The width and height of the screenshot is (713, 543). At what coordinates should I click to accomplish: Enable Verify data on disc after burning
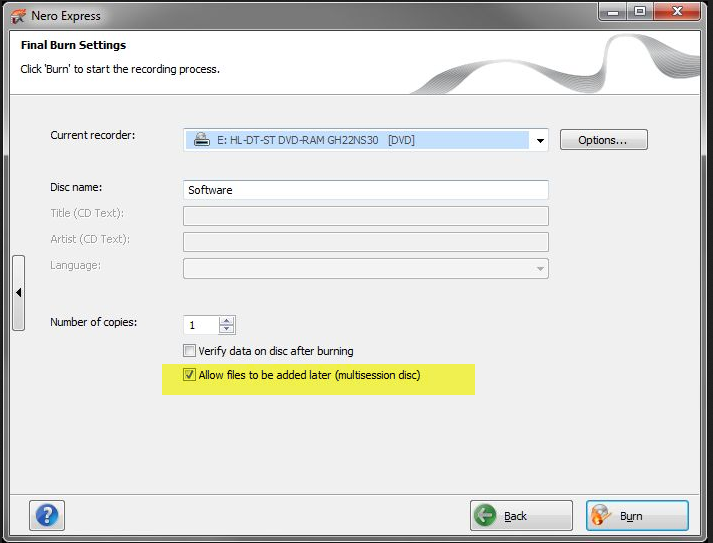[x=189, y=351]
